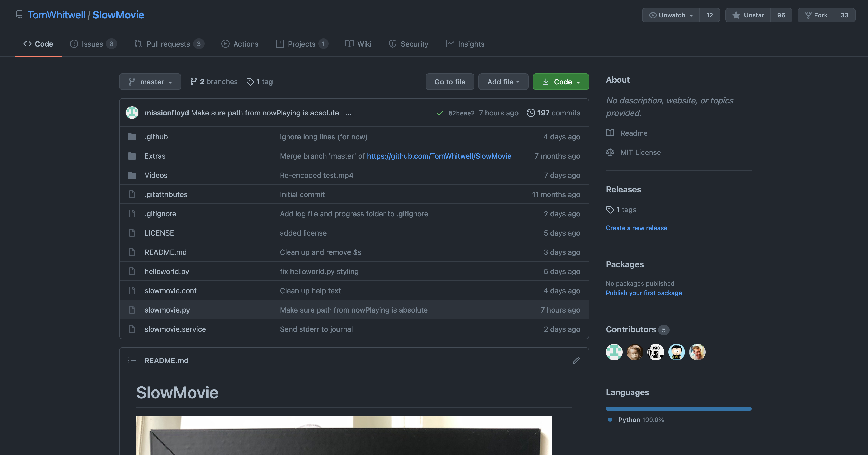868x455 pixels.
Task: Toggle Unwatch for this repository
Action: [x=671, y=15]
